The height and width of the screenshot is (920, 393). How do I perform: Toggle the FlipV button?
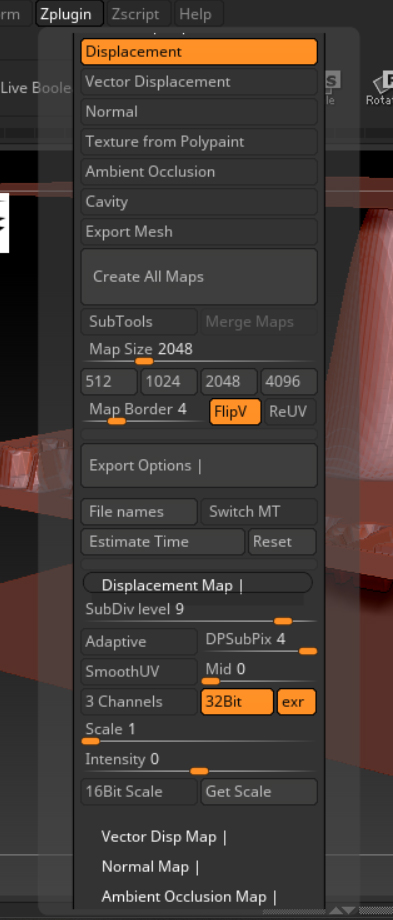point(235,412)
